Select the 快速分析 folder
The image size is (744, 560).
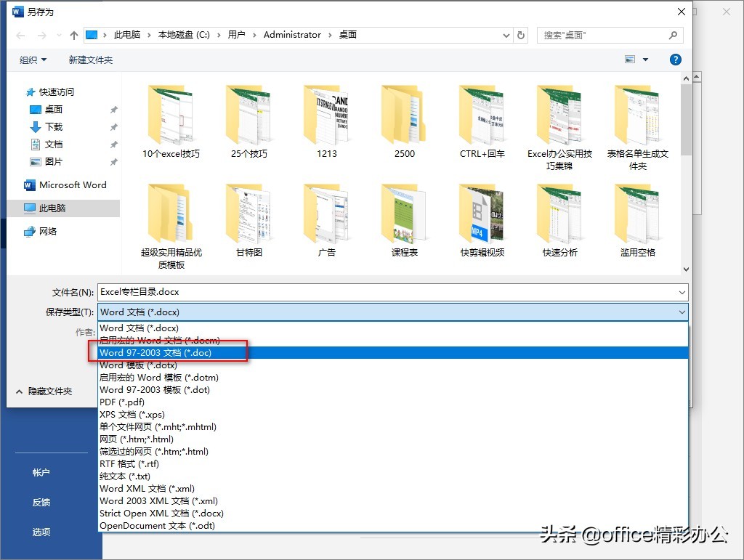[560, 221]
